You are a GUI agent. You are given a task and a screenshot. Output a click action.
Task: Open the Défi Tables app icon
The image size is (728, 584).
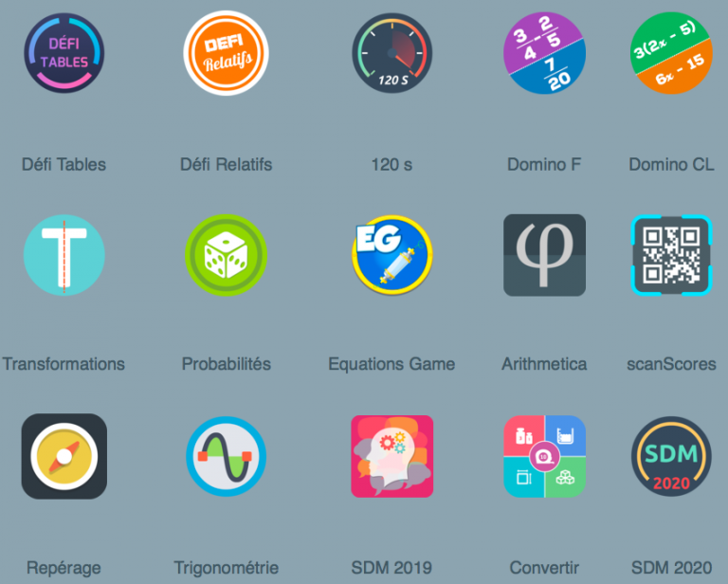tap(64, 53)
